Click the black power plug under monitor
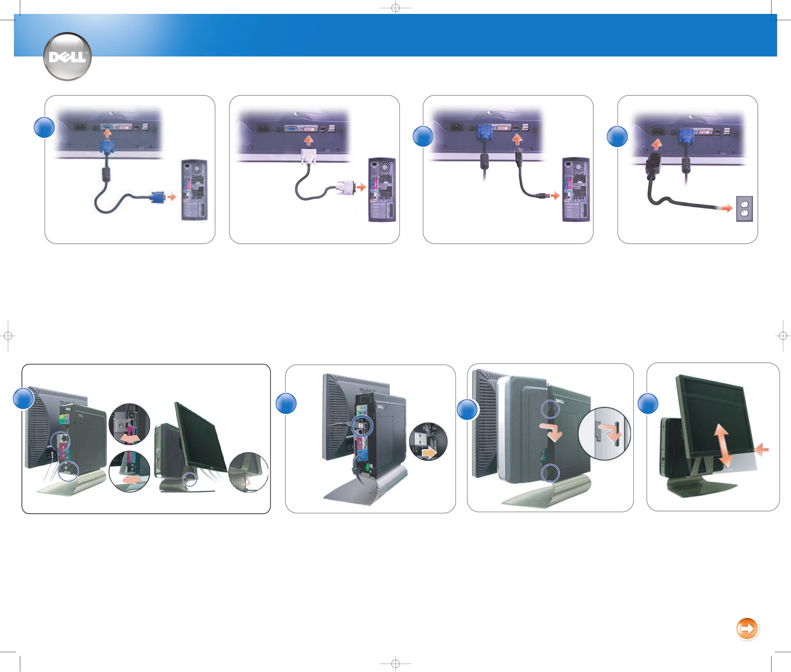This screenshot has height=672, width=791. [653, 164]
